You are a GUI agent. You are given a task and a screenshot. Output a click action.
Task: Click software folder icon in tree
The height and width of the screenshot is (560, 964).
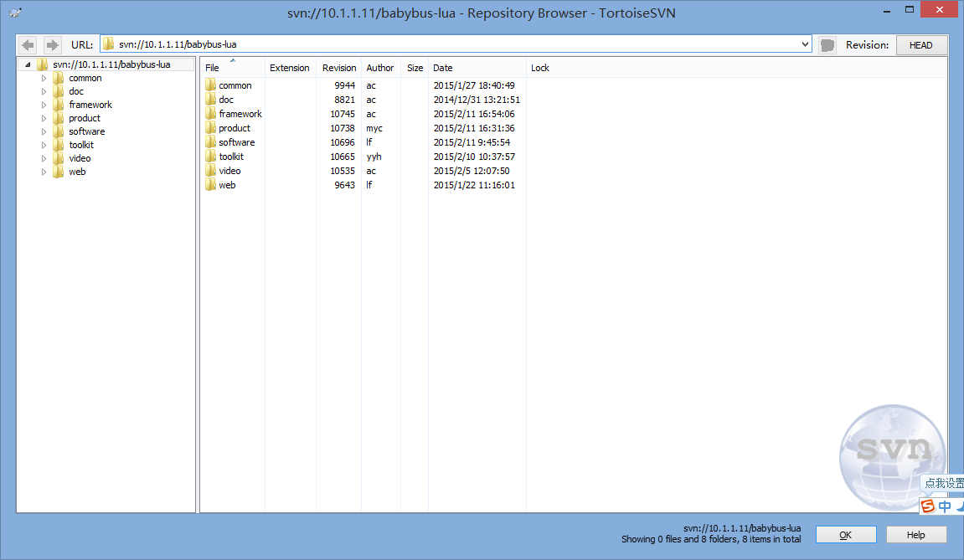(59, 131)
